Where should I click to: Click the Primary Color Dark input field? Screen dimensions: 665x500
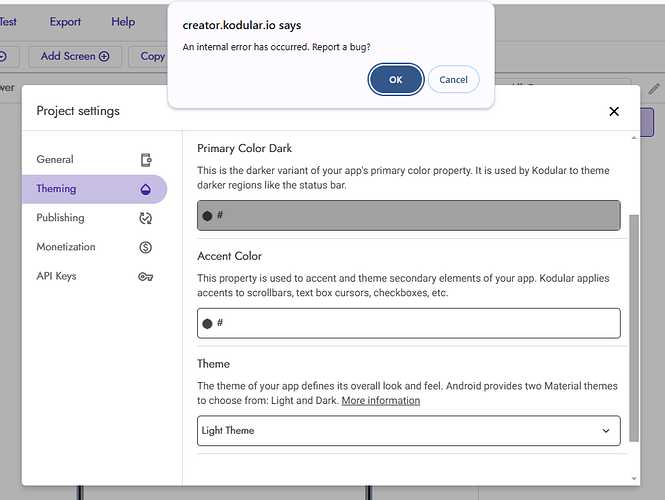408,215
